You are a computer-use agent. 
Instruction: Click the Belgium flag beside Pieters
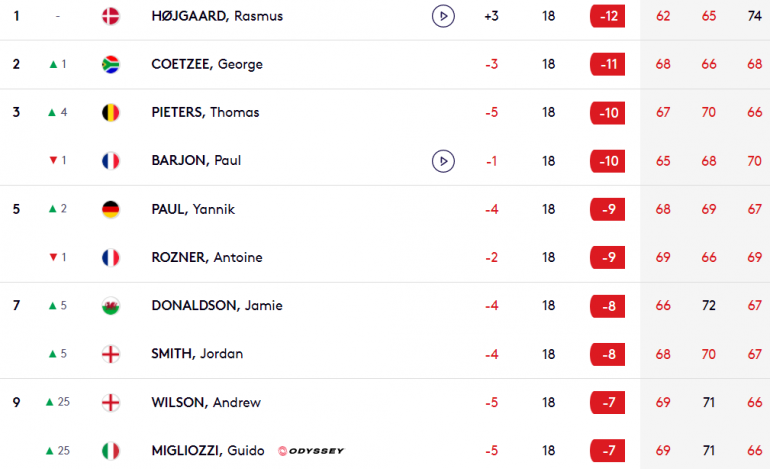click(x=110, y=112)
